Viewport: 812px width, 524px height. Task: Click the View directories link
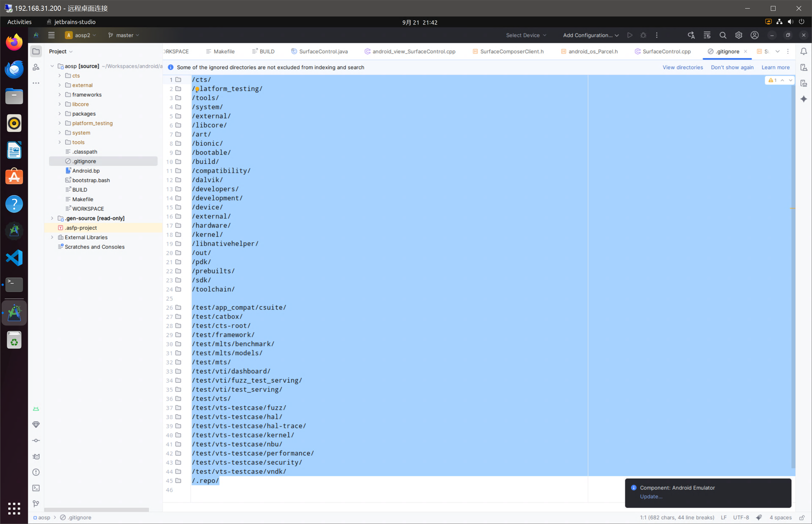[682, 68]
